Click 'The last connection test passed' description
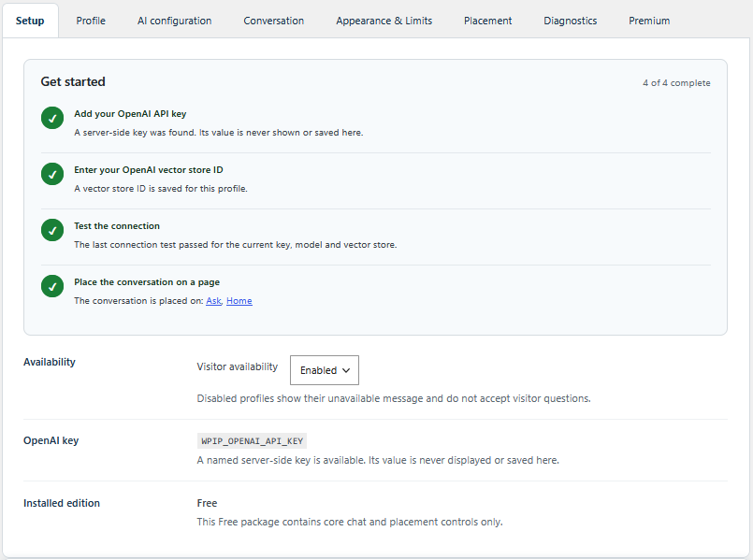Viewport: 753px width, 560px height. [x=236, y=245]
